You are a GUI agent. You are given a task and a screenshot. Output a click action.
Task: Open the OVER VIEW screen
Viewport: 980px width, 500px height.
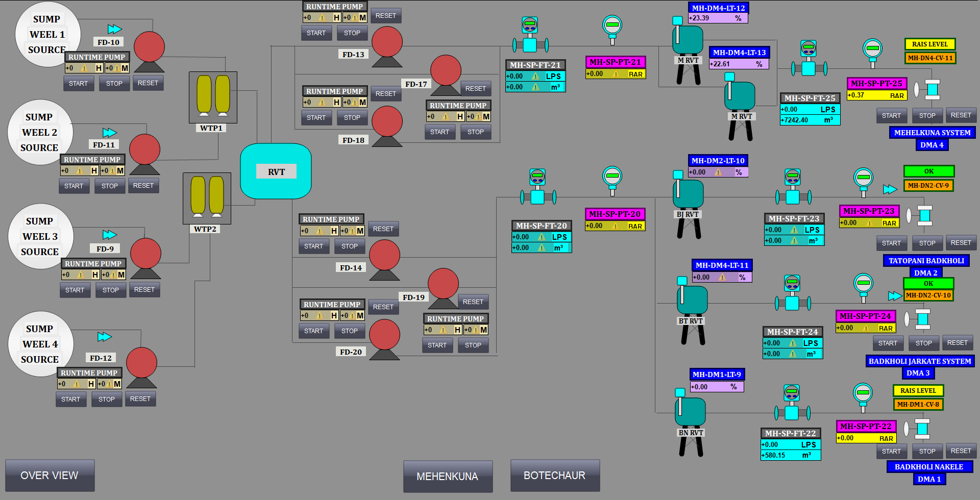pyautogui.click(x=50, y=476)
